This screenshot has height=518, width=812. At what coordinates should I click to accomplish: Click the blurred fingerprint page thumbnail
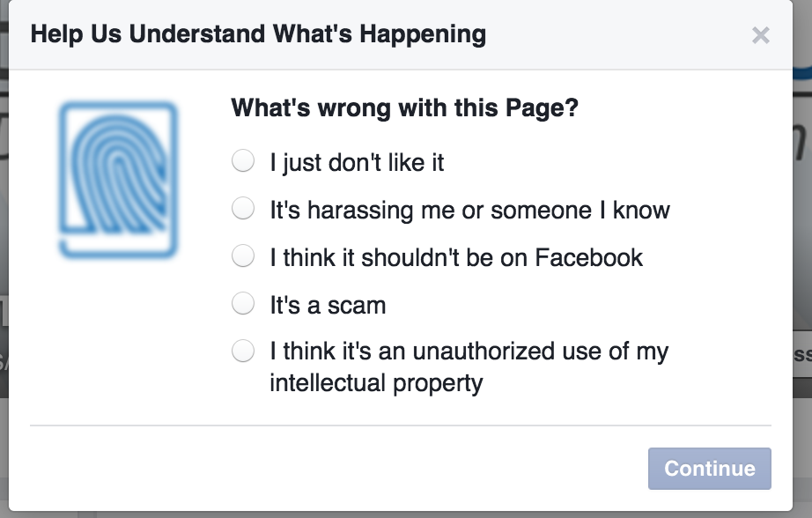coord(119,180)
